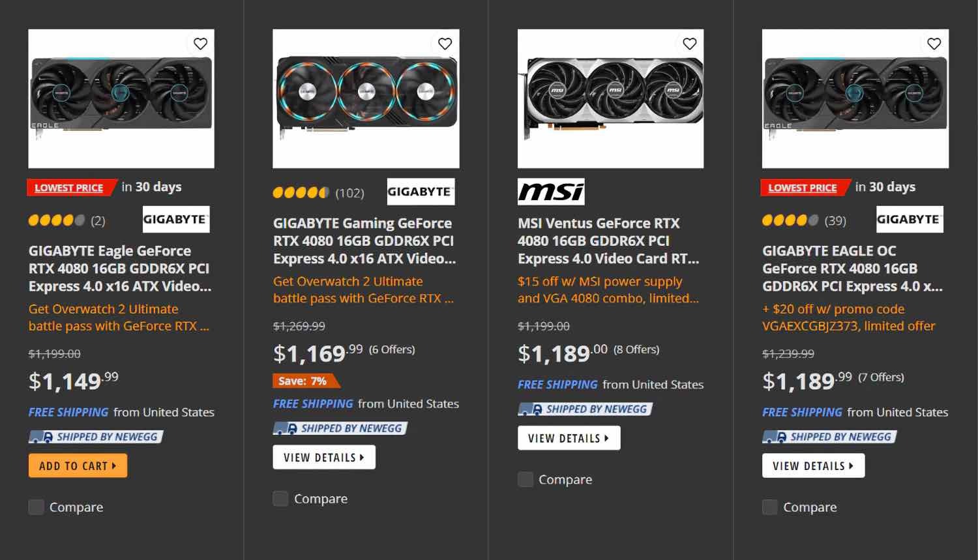Viewport: 978px width, 560px height.
Task: Check Compare for GIGABYTE Eagle $1,149.99 card
Action: (37, 507)
